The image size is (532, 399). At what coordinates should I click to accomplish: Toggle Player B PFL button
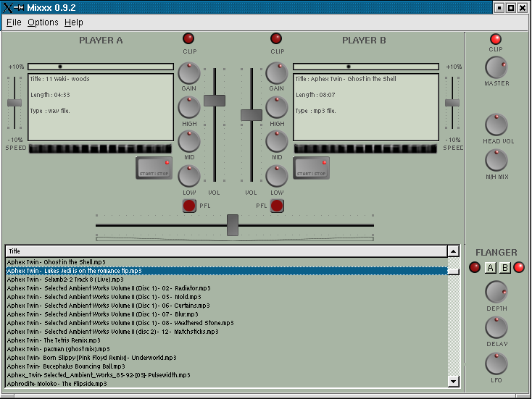pos(277,206)
